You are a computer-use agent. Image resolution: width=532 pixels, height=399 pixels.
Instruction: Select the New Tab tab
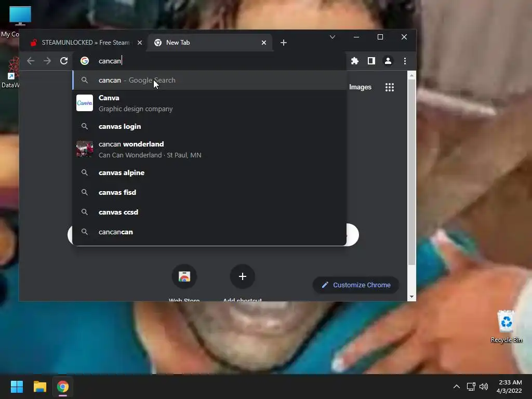(x=210, y=43)
